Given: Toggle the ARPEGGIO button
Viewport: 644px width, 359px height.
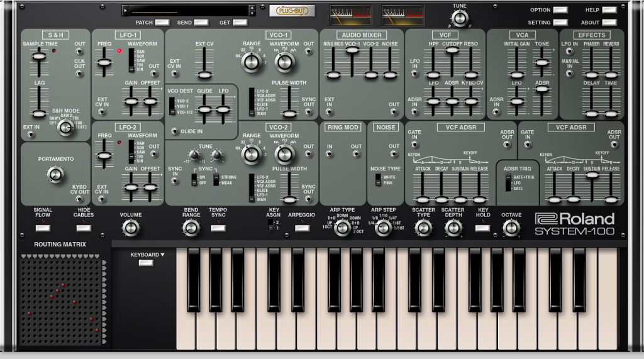Looking at the screenshot, I should (x=302, y=228).
